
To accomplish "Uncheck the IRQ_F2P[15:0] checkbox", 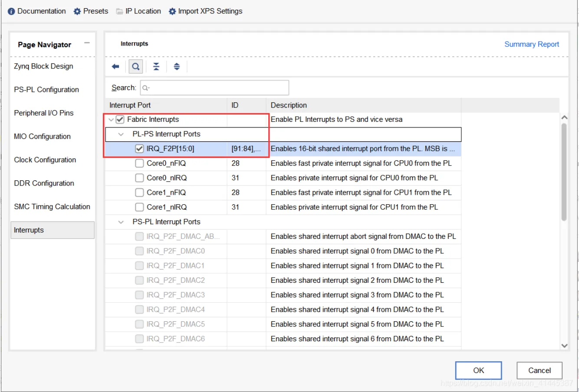I will pos(139,149).
